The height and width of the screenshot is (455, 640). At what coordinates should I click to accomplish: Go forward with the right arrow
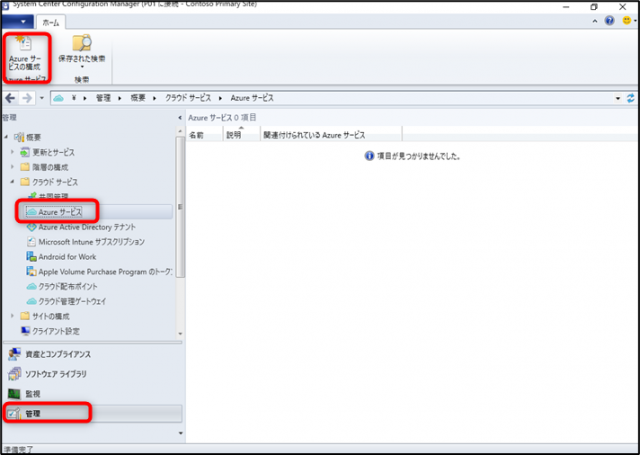coord(27,98)
